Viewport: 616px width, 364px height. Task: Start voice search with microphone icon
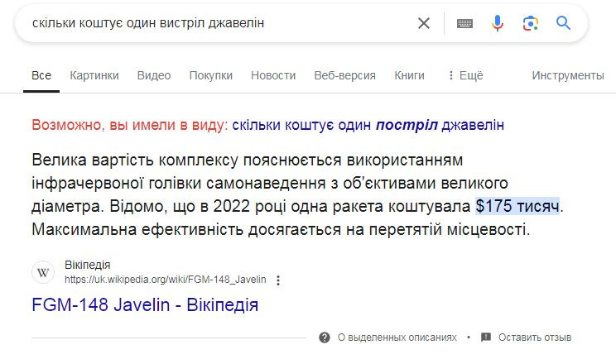[x=498, y=23]
